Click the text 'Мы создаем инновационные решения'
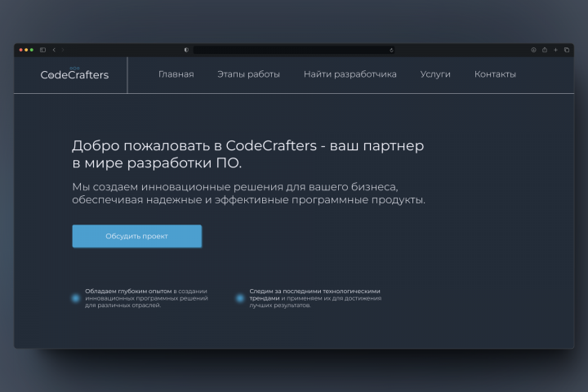This screenshot has height=392, width=588. coord(178,187)
